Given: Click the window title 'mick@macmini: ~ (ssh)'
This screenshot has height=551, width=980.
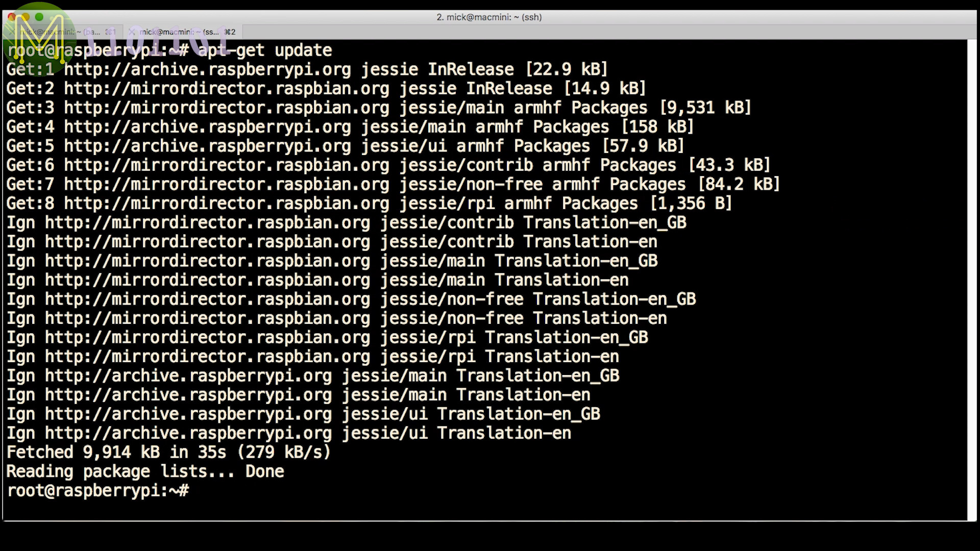Looking at the screenshot, I should (489, 17).
